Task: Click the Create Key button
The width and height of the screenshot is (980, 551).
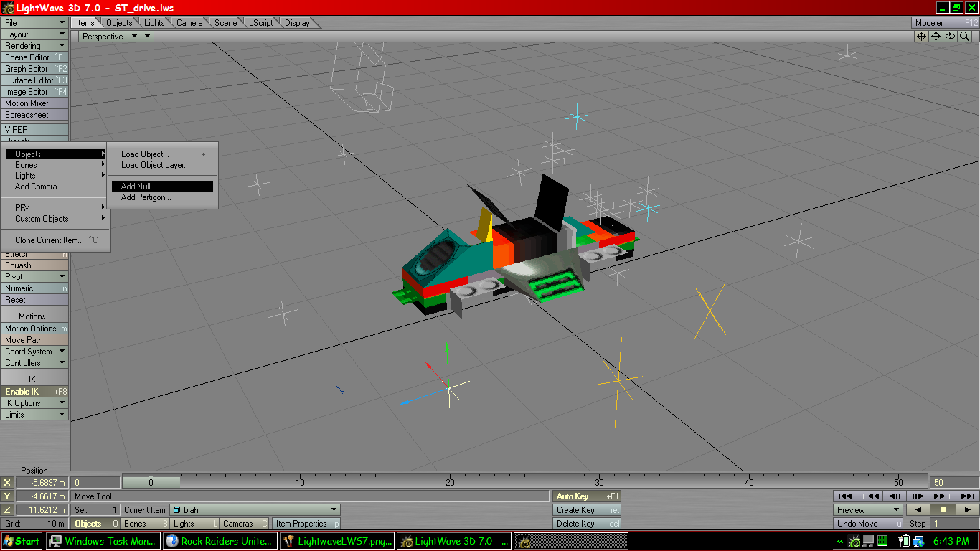Action: (587, 510)
